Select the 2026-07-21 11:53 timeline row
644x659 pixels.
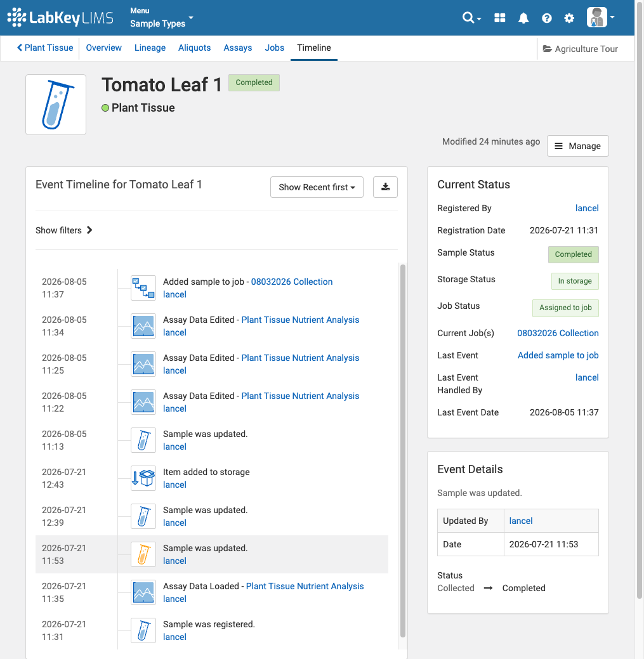211,554
